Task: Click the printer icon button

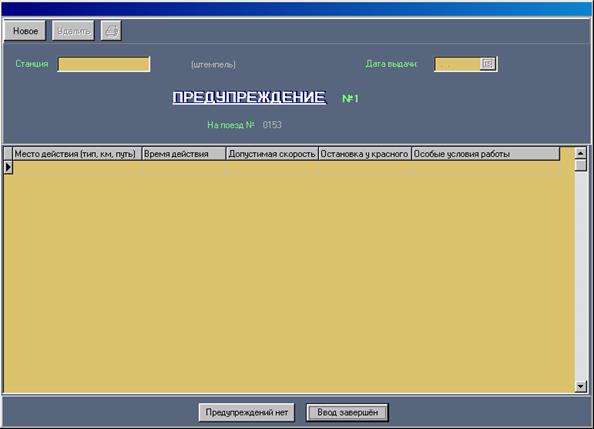Action: point(111,31)
